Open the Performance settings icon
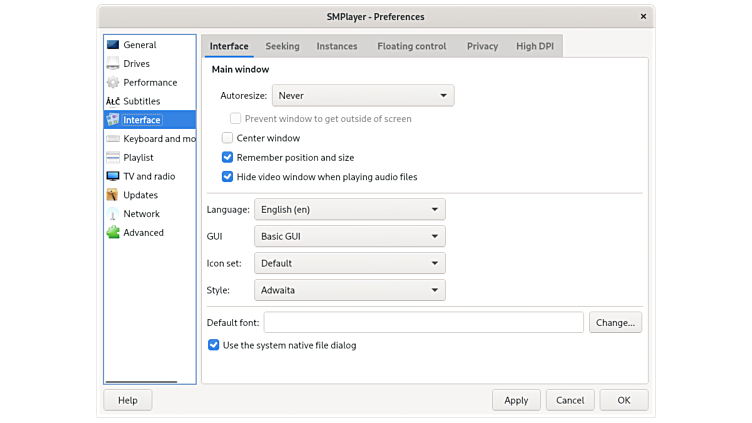 click(x=113, y=83)
